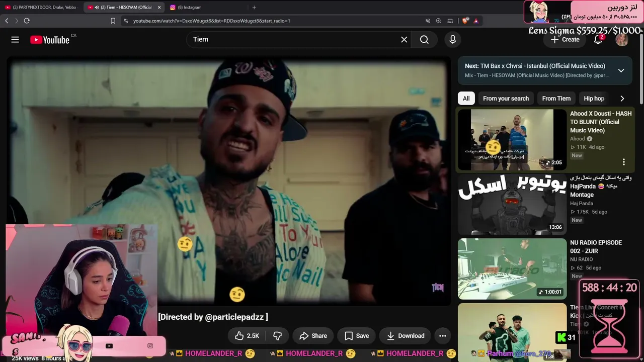
Task: Visit the Ahood channel name
Action: click(578, 139)
